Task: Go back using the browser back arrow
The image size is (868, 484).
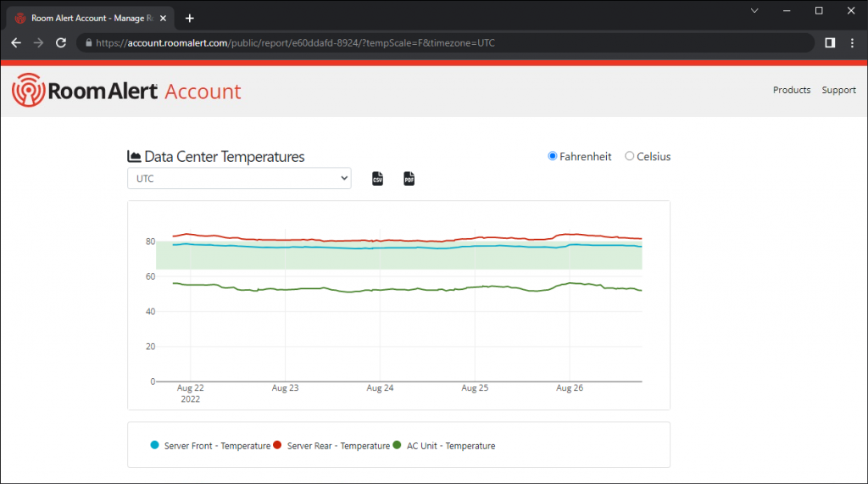Action: click(x=16, y=42)
